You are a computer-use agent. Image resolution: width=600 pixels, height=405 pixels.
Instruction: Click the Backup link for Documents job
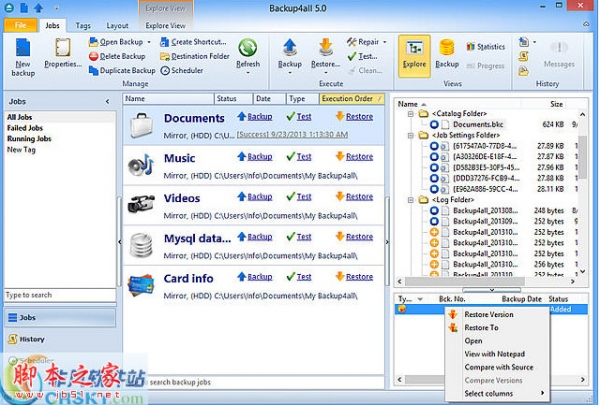tap(259, 116)
